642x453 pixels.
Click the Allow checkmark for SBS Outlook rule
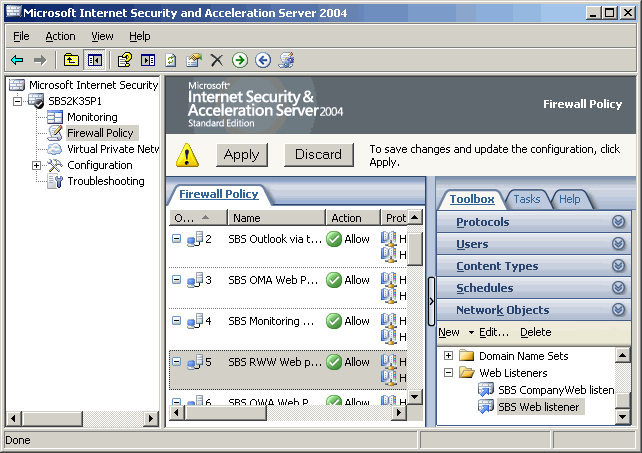334,239
